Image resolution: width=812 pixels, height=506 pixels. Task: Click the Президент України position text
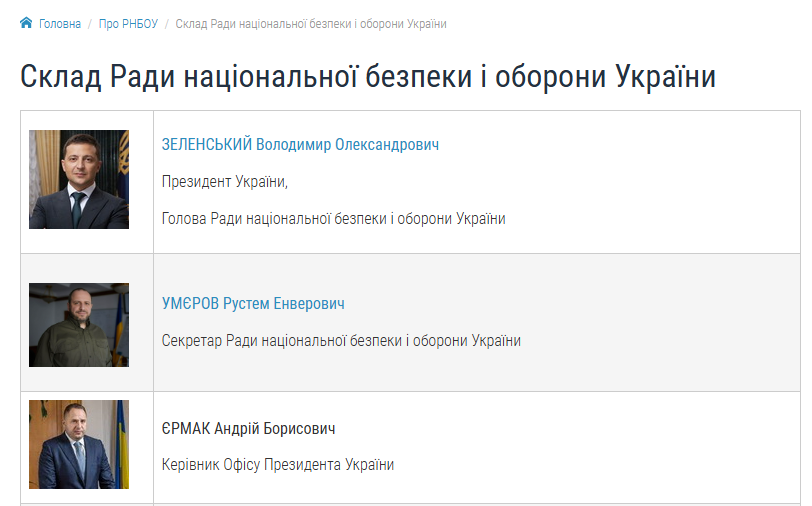pyautogui.click(x=224, y=182)
